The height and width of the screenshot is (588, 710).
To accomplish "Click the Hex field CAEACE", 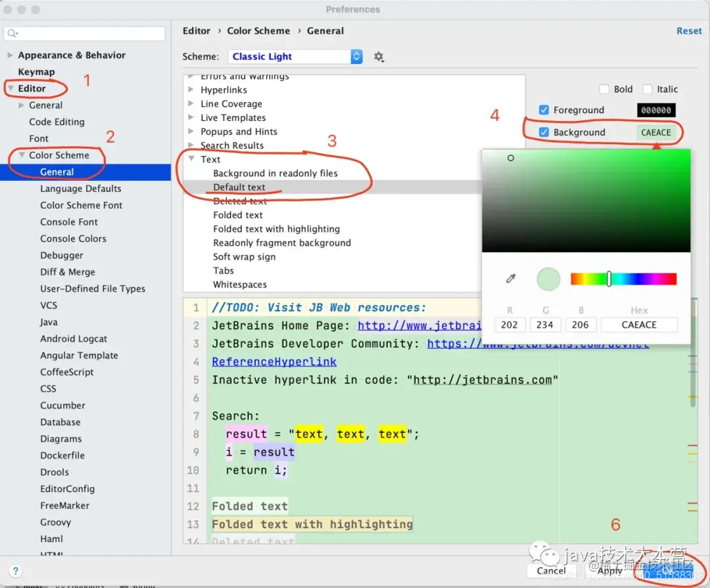I will (x=639, y=325).
